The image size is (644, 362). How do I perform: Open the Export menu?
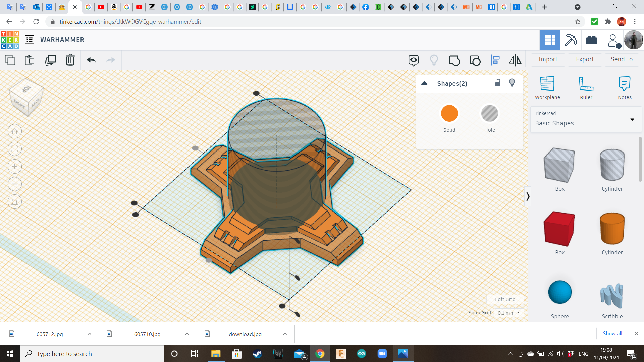585,59
